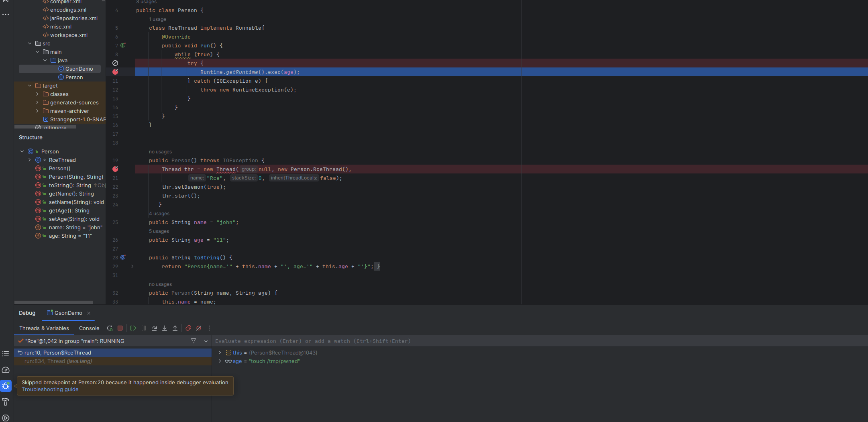Click the three-dots More tool windows icon
The width and height of the screenshot is (868, 422).
6,14
